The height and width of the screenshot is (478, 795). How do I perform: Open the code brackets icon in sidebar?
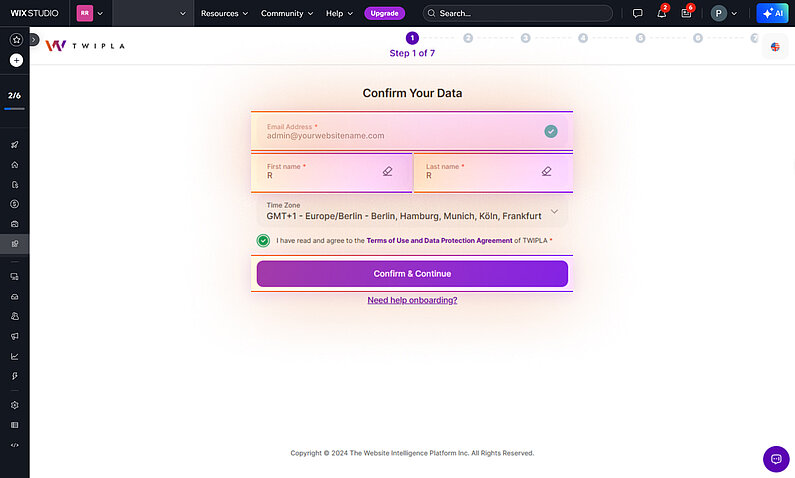(15, 444)
